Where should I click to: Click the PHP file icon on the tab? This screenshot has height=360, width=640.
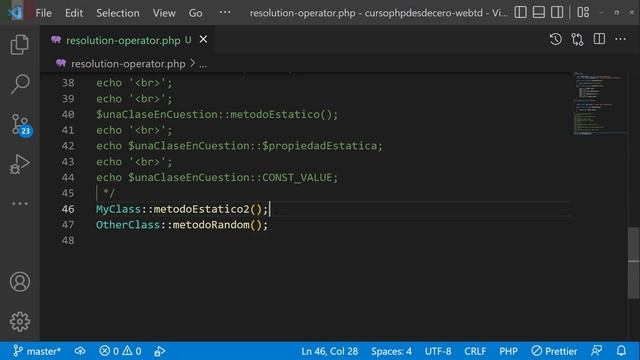56,40
